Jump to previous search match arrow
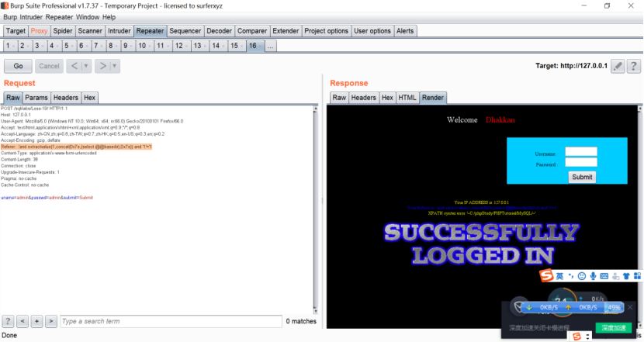The width and height of the screenshot is (644, 342). 23,321
